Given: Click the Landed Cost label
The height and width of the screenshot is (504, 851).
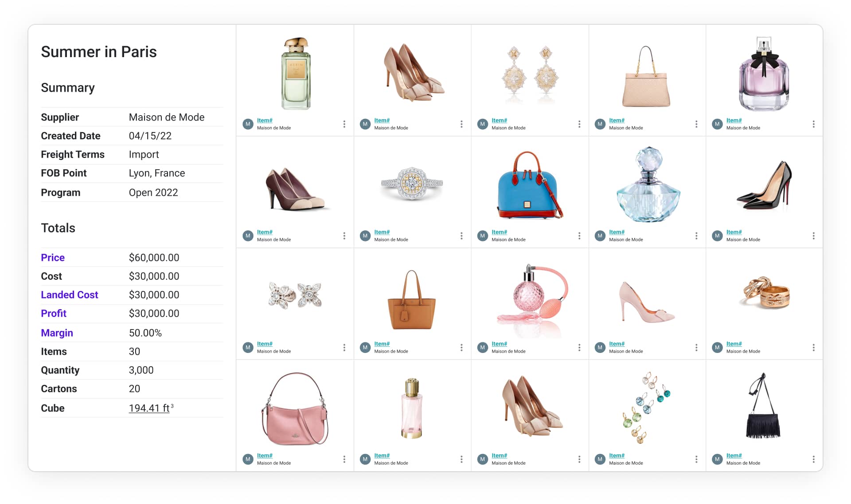Looking at the screenshot, I should click(x=69, y=295).
